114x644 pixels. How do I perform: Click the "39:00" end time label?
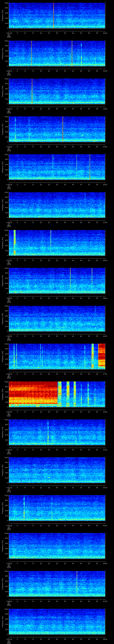(x=105, y=298)
